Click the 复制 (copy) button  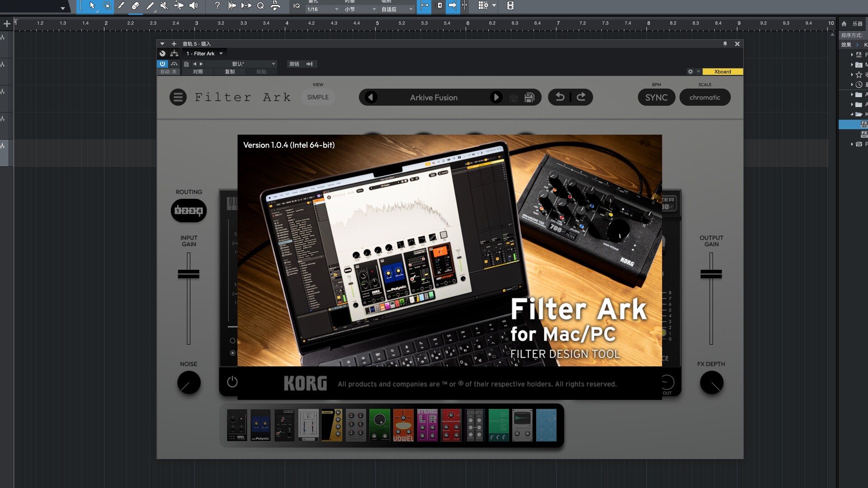(230, 71)
